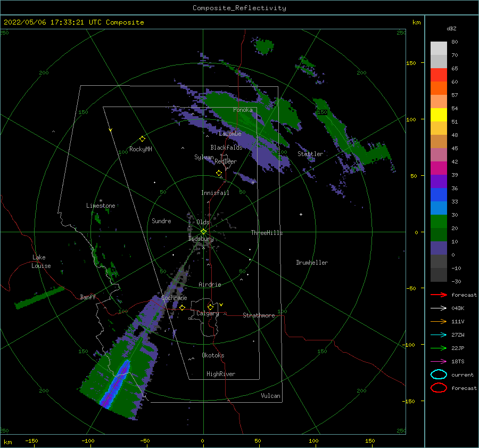This screenshot has height=448, width=479.
Task: Click the Cochrane label
Action: [174, 298]
